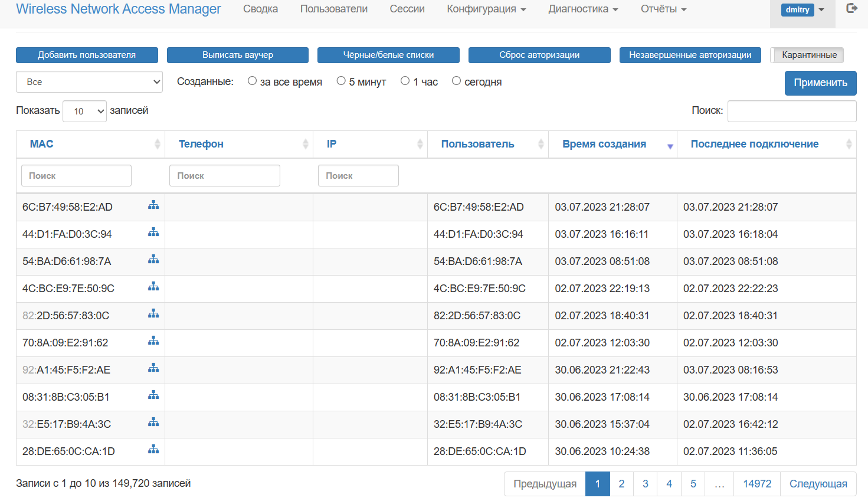This screenshot has width=868, height=501.
Task: Open the Пользователи page
Action: 334,9
